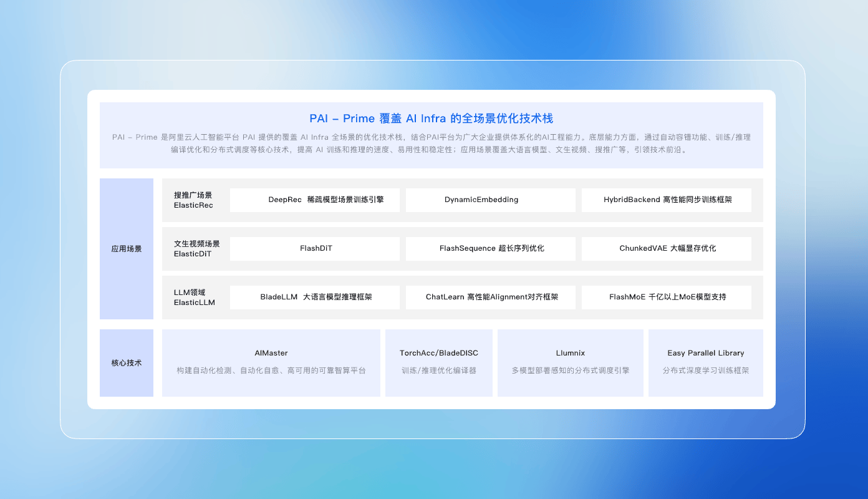Select the "BladeLLM 大语言模型推理框架" box
Viewport: 868px width, 499px height.
315,298
